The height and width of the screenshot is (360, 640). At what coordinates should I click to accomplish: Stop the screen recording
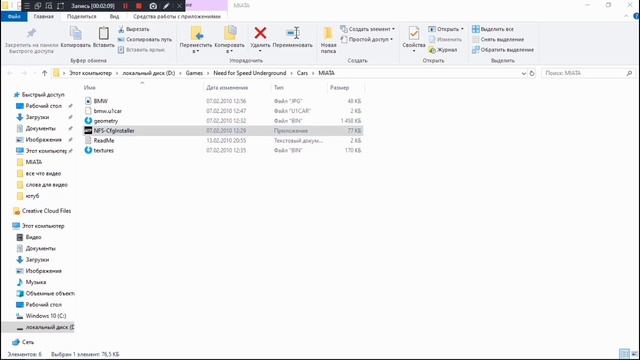click(x=139, y=6)
